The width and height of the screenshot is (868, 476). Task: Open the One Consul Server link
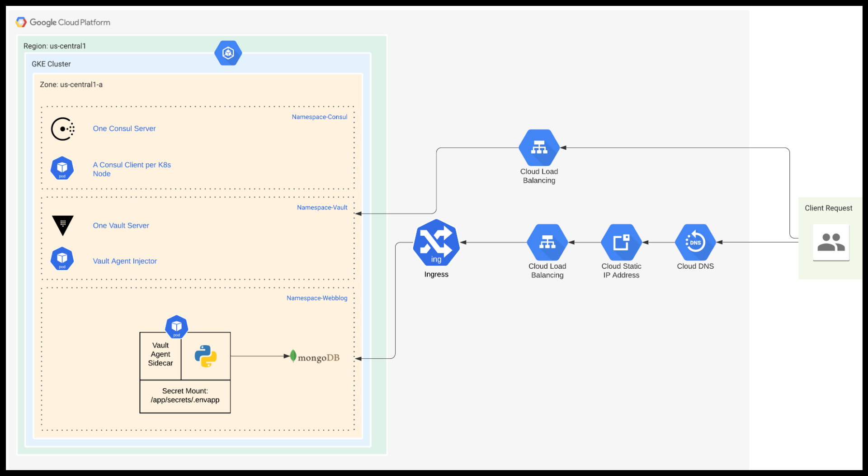124,129
